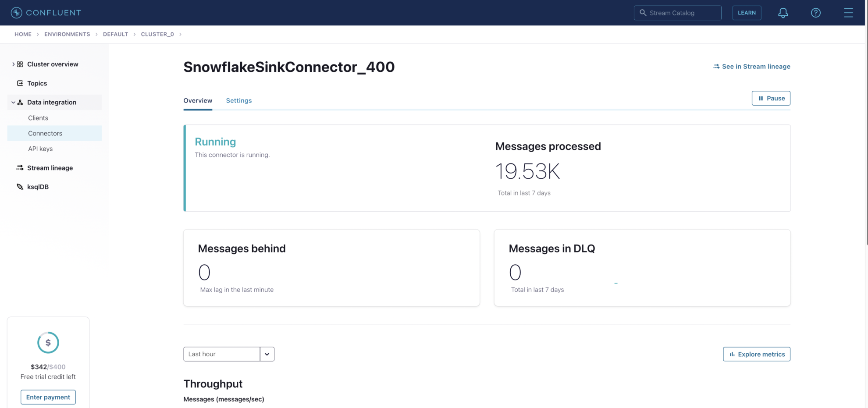
Task: Pause the SnowflakeSinkConnector_400 connector
Action: click(x=771, y=98)
